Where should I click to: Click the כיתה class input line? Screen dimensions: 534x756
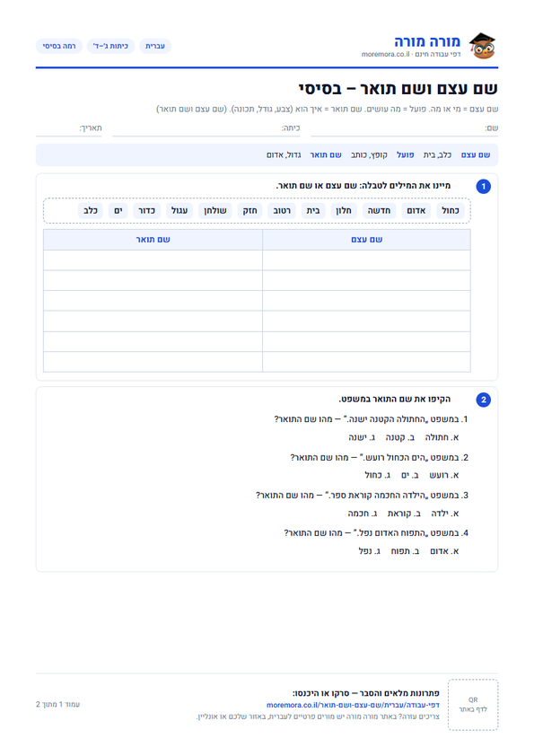pos(206,128)
